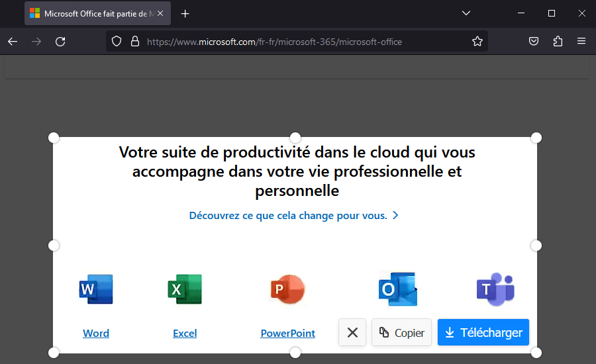596x364 pixels.
Task: Click the top-left selection handle
Action: [54, 138]
